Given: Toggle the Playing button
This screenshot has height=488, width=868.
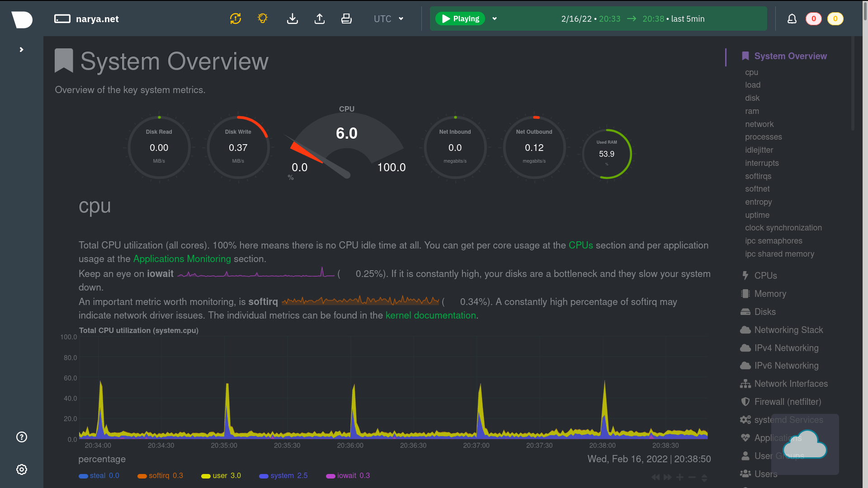Looking at the screenshot, I should (x=460, y=19).
